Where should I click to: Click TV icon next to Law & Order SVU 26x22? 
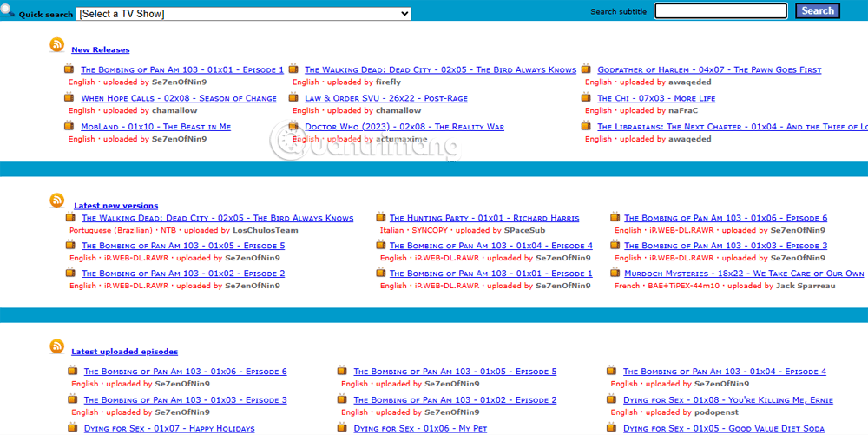click(x=293, y=97)
